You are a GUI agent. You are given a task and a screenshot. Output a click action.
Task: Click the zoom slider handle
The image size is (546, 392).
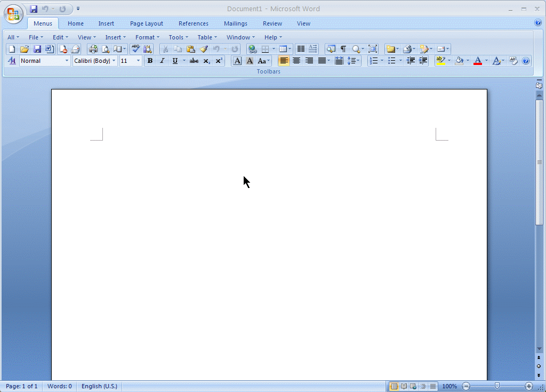[x=497, y=386]
